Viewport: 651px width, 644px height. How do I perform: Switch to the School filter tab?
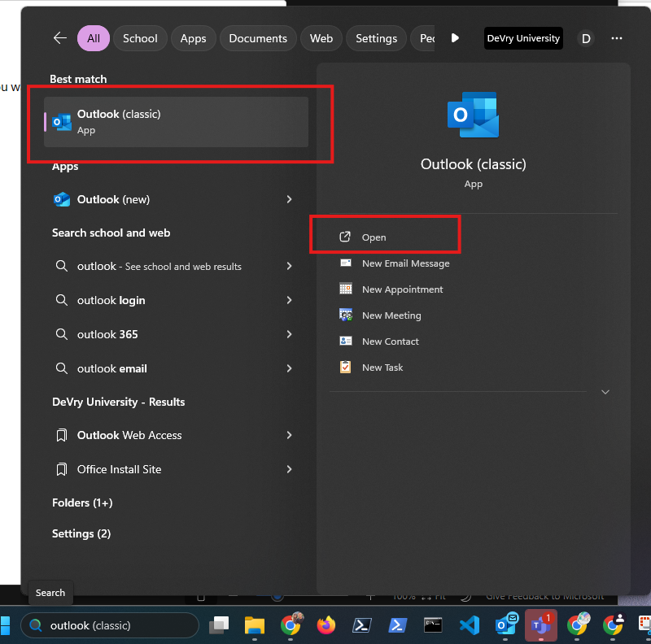[x=140, y=38]
